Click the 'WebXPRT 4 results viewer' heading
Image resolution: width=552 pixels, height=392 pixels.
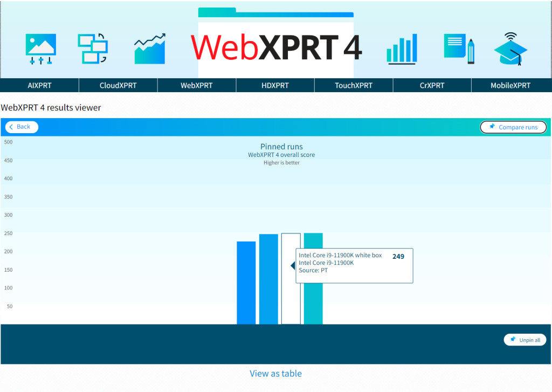pyautogui.click(x=51, y=107)
